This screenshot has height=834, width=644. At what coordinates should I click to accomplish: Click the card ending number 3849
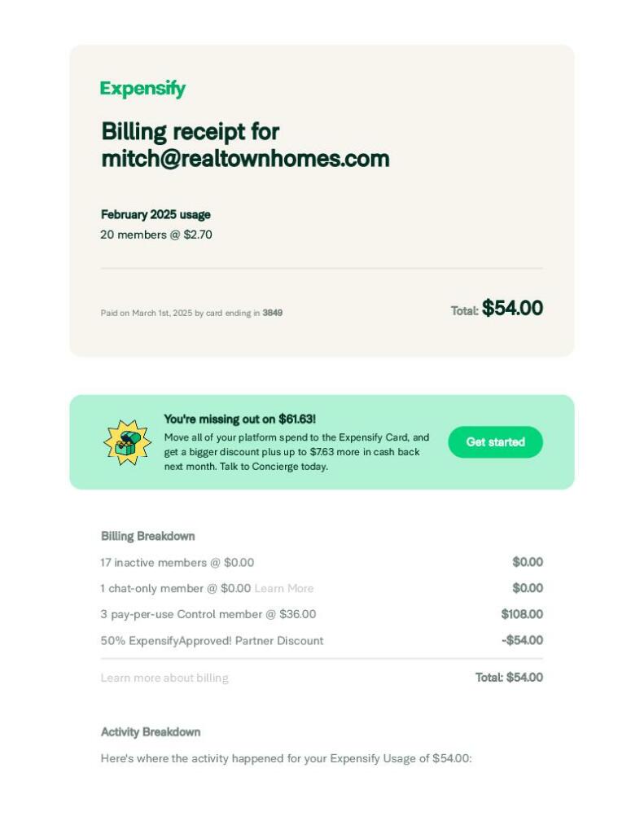tap(272, 313)
